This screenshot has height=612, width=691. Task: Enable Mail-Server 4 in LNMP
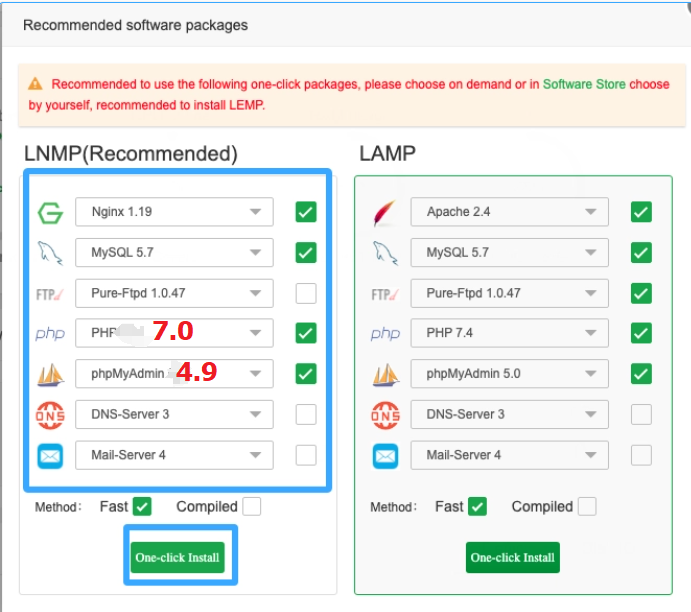(x=306, y=455)
